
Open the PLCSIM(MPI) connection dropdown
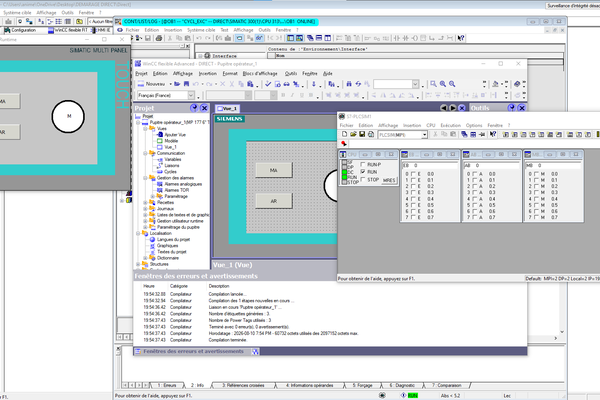[x=424, y=135]
